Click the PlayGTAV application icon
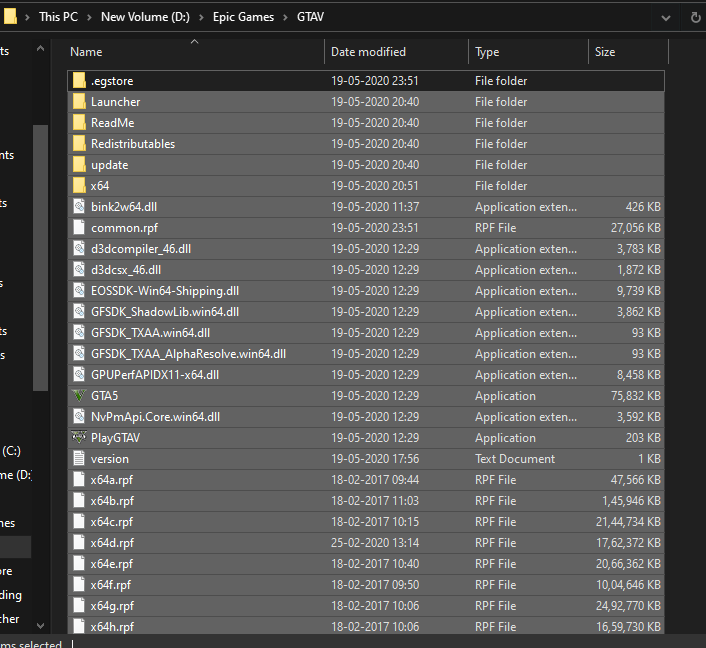The image size is (706, 648). pyautogui.click(x=79, y=437)
